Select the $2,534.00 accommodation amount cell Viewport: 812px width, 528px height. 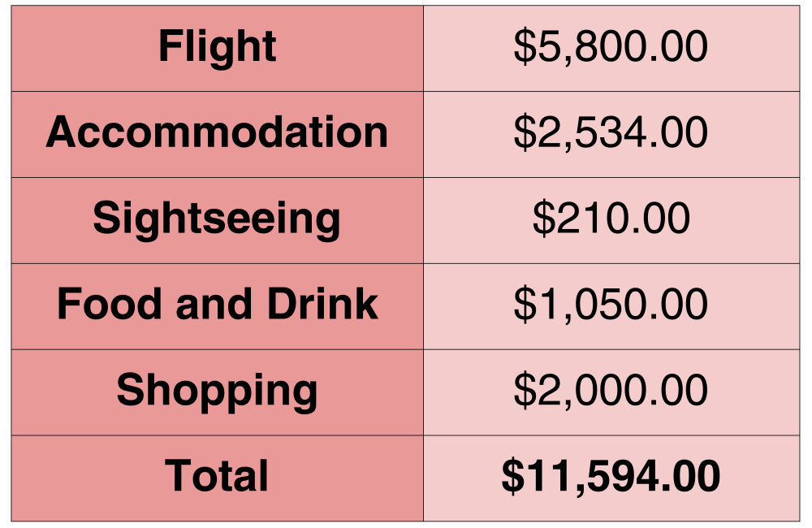(611, 133)
